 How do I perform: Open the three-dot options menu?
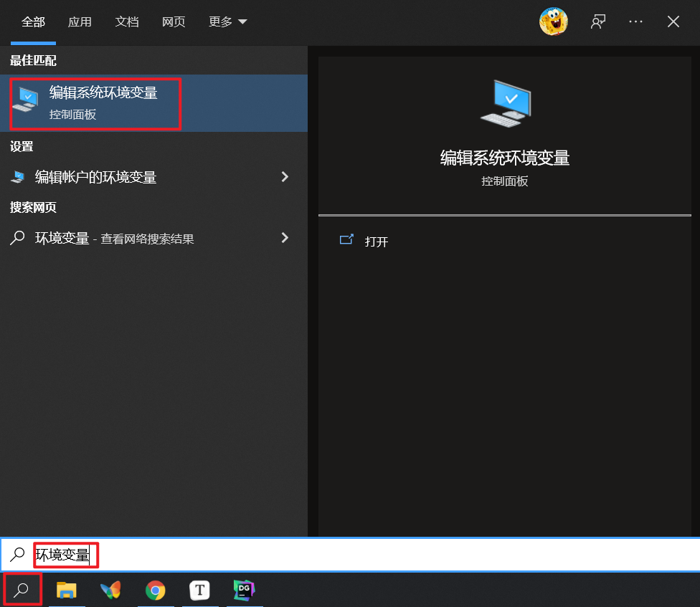coord(635,21)
